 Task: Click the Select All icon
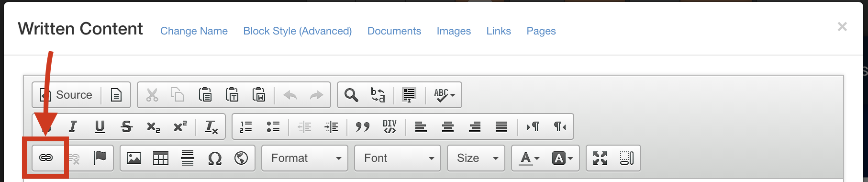tap(409, 95)
